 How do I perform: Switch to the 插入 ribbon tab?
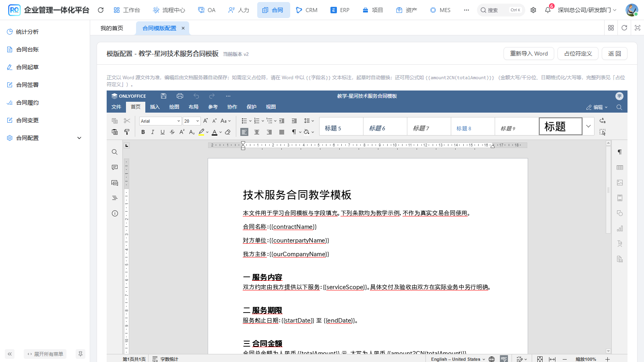coord(155,107)
